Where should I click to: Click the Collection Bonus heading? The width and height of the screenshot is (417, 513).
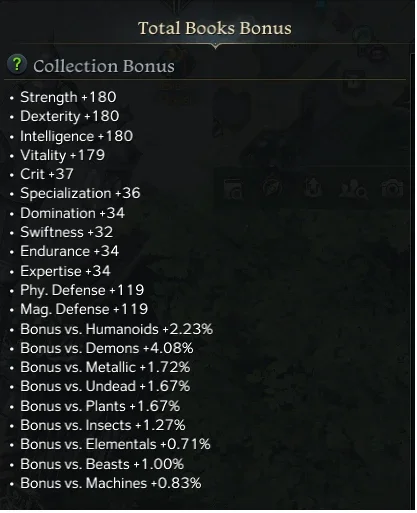(x=104, y=66)
